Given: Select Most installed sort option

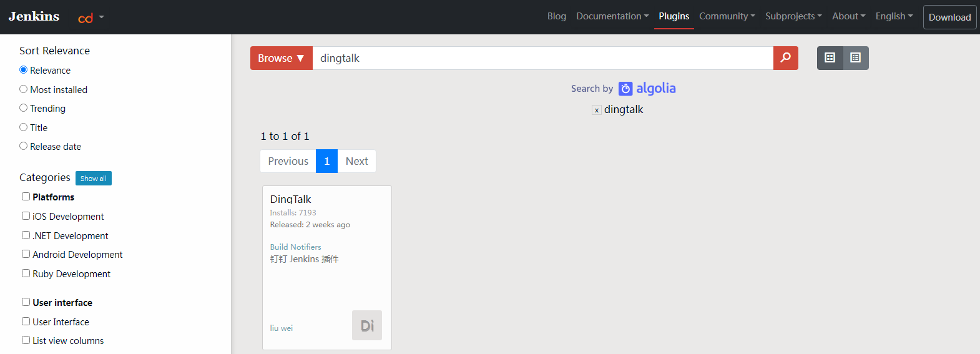Looking at the screenshot, I should 24,89.
